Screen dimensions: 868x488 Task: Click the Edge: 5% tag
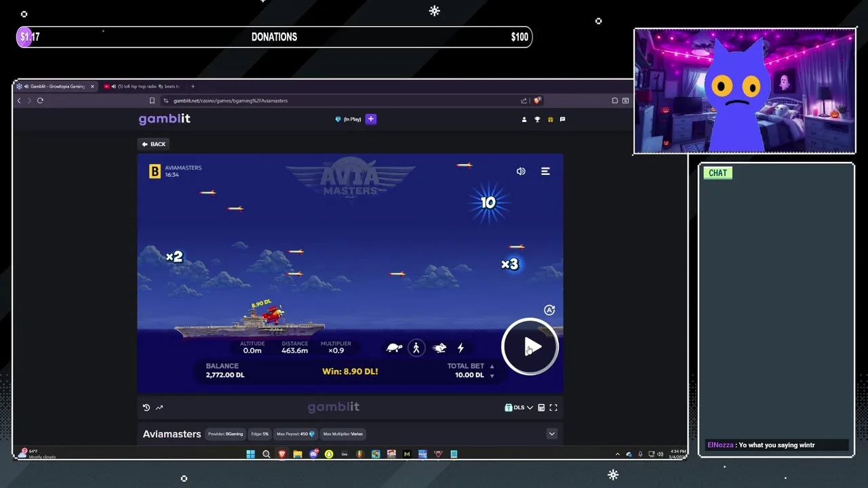260,434
